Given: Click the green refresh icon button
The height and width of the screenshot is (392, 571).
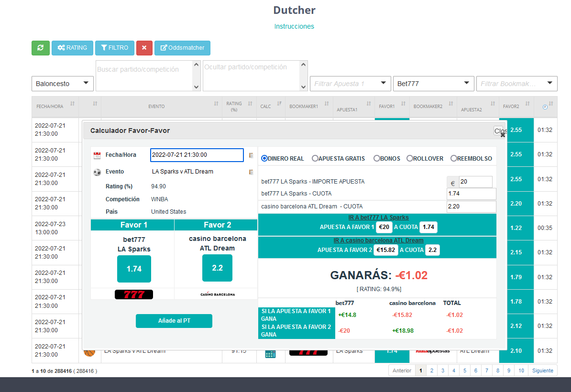Looking at the screenshot, I should (x=41, y=48).
